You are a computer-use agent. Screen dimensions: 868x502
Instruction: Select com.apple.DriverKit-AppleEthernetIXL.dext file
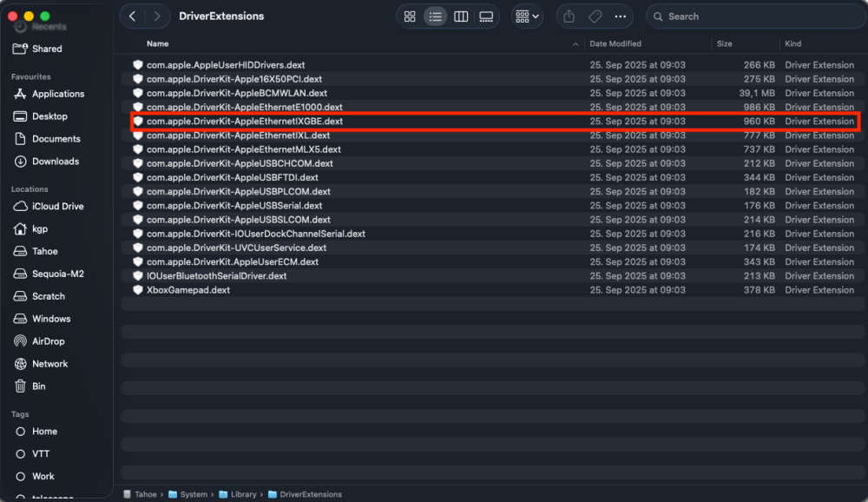click(x=493, y=135)
